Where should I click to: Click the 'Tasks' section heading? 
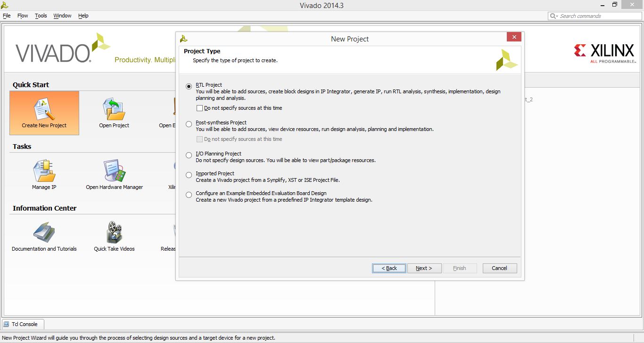[22, 147]
